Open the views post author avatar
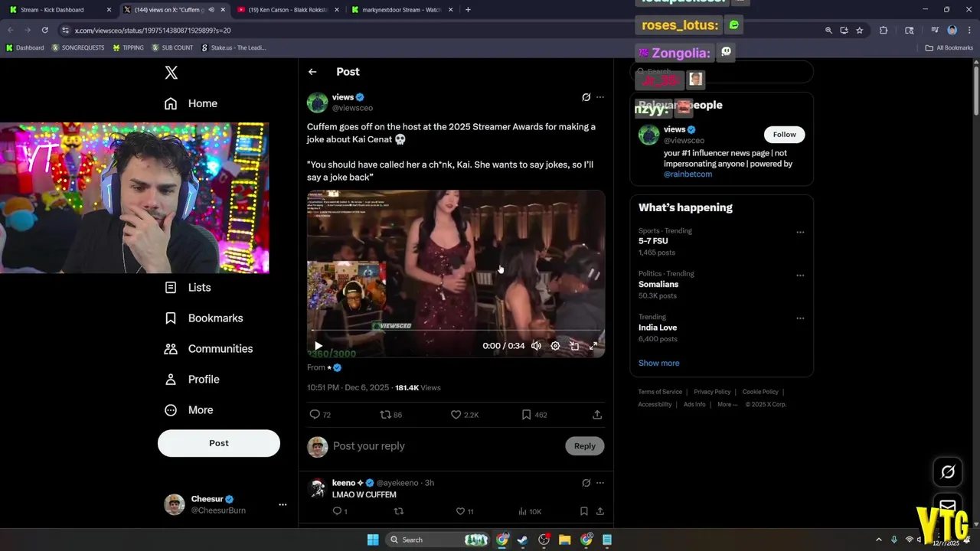 [318, 103]
